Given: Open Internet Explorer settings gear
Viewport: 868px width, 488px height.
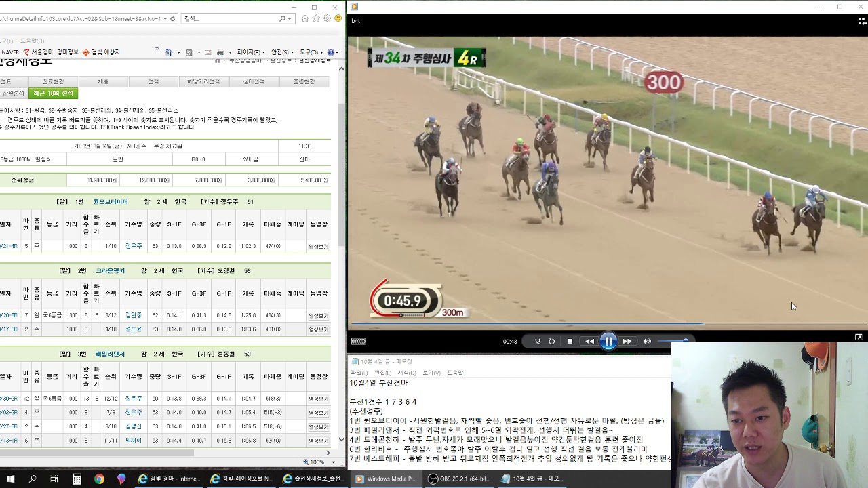Looking at the screenshot, I should point(327,18).
